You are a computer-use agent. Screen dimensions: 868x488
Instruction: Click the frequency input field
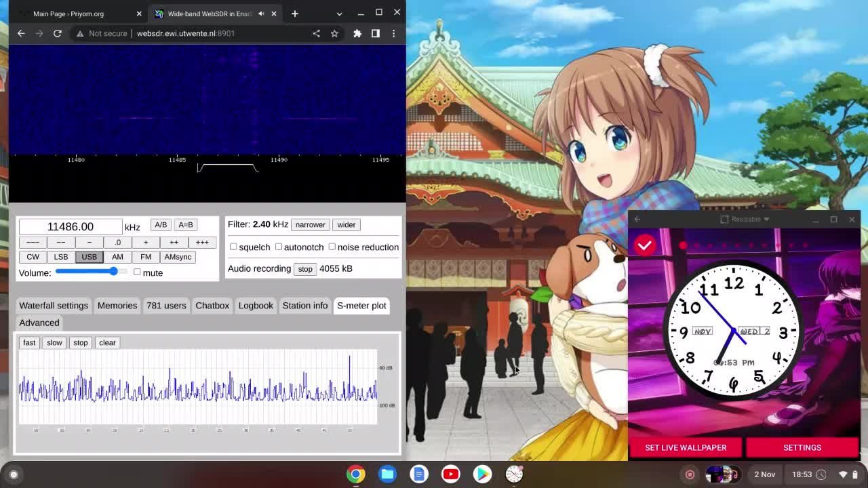(x=71, y=226)
